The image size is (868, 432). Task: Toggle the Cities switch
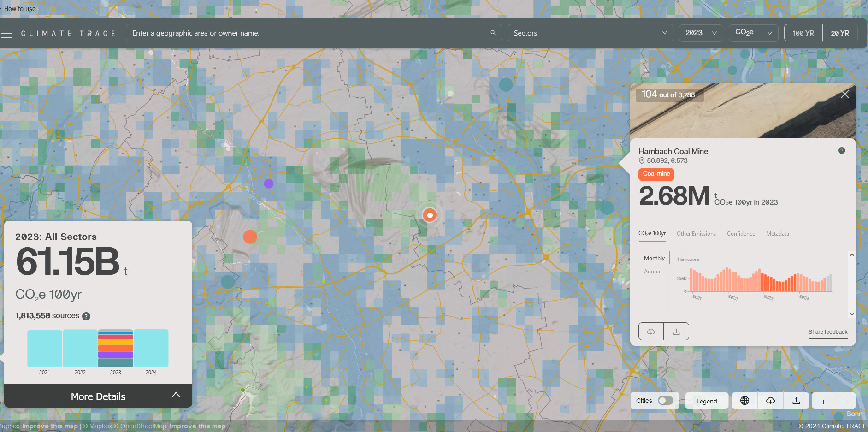click(665, 401)
